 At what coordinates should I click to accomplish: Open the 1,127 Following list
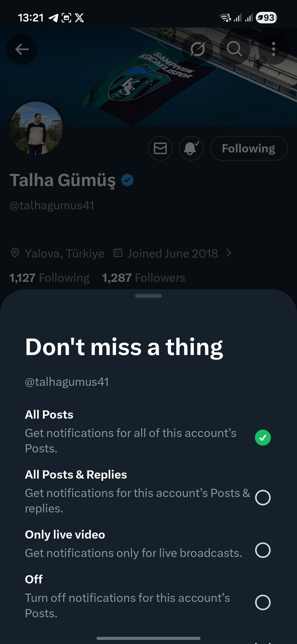[x=49, y=278]
